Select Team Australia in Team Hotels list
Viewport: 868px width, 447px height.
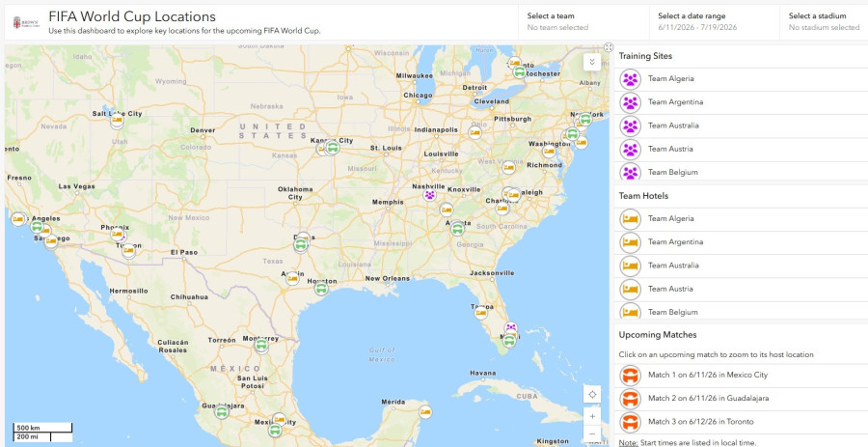[742, 265]
